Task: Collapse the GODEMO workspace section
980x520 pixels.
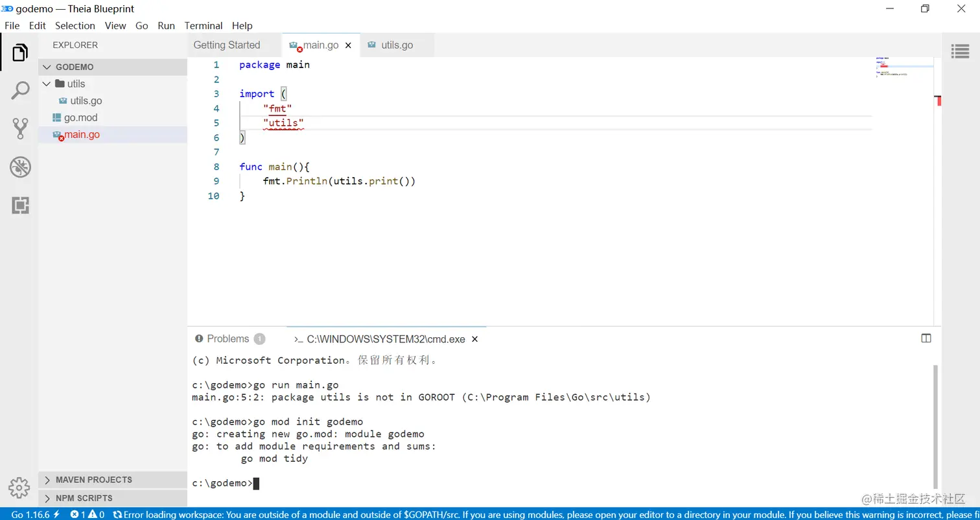Action: pos(113,67)
